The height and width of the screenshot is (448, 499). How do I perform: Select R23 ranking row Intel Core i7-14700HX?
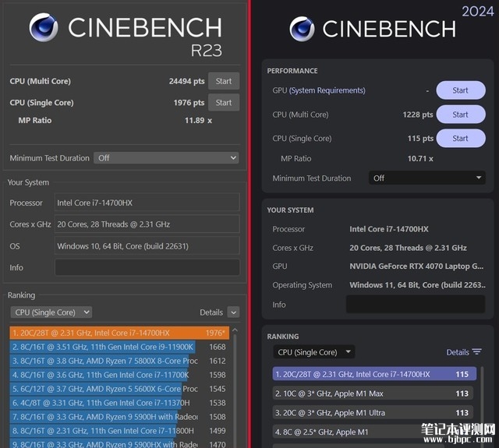pyautogui.click(x=119, y=333)
